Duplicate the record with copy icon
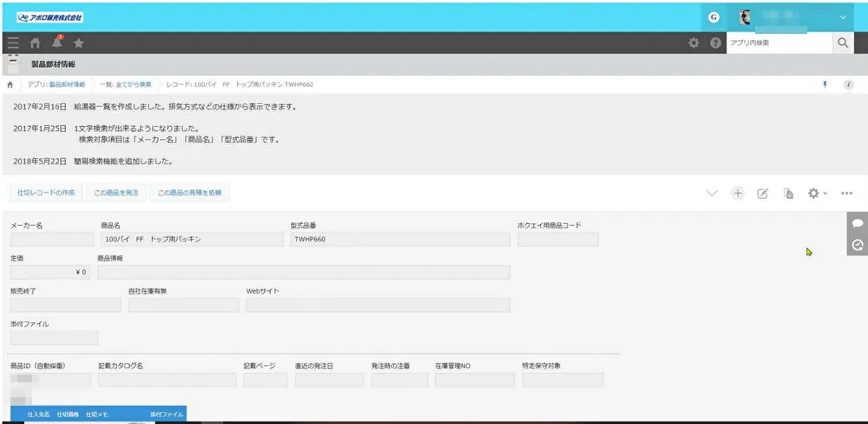Image resolution: width=868 pixels, height=424 pixels. [788, 193]
